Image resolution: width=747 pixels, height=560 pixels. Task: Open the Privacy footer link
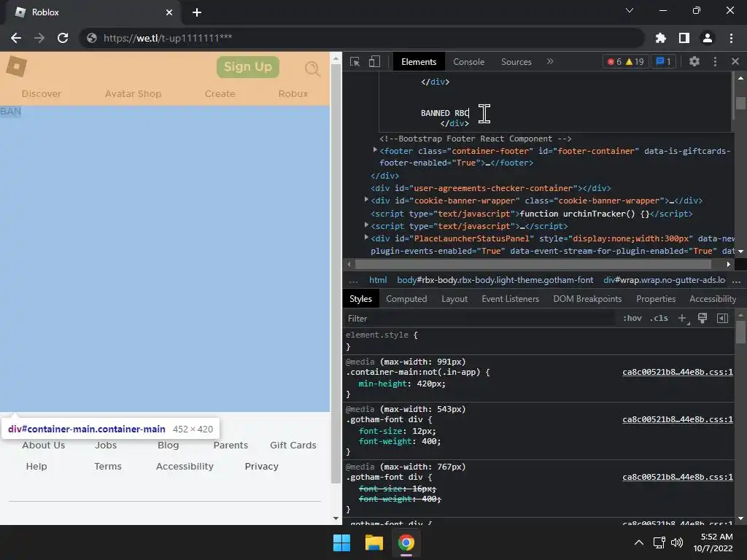click(262, 466)
